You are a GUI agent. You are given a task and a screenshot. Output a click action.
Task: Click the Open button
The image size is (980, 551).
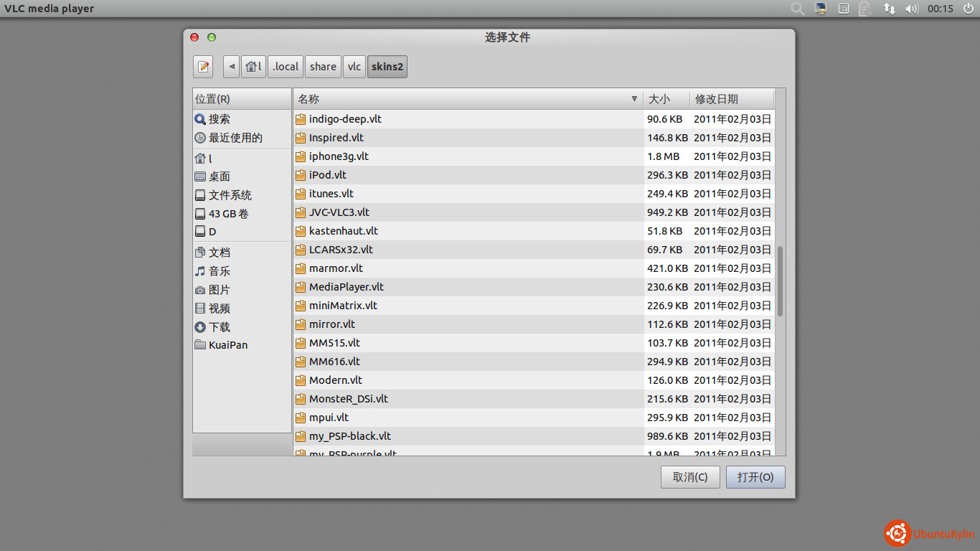(755, 477)
